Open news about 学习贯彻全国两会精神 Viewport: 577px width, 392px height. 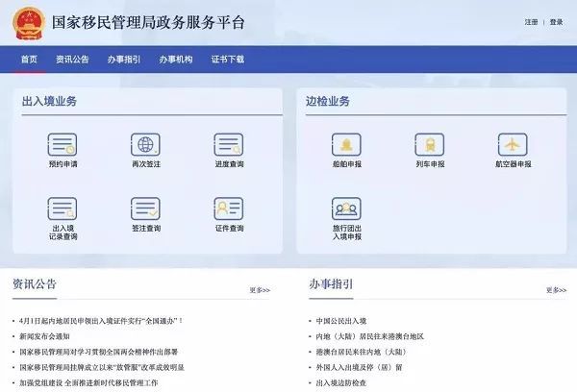click(99, 352)
